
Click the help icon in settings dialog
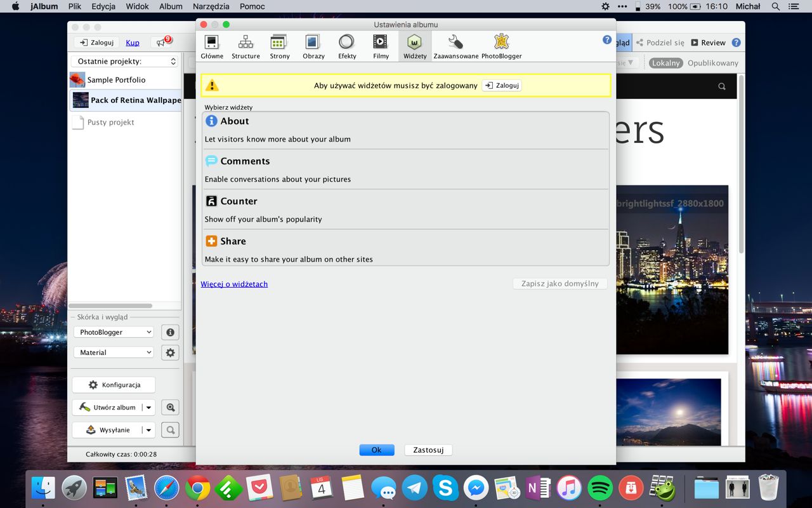click(606, 40)
